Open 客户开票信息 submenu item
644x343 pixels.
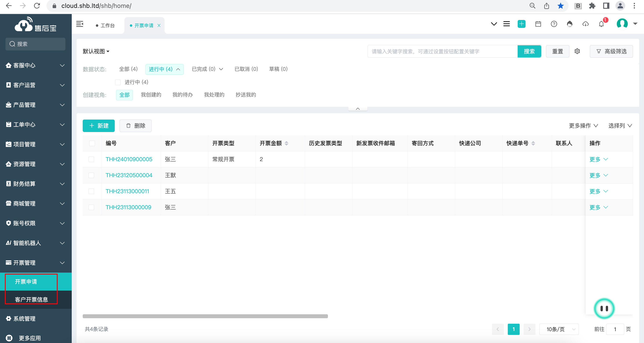tap(36, 300)
